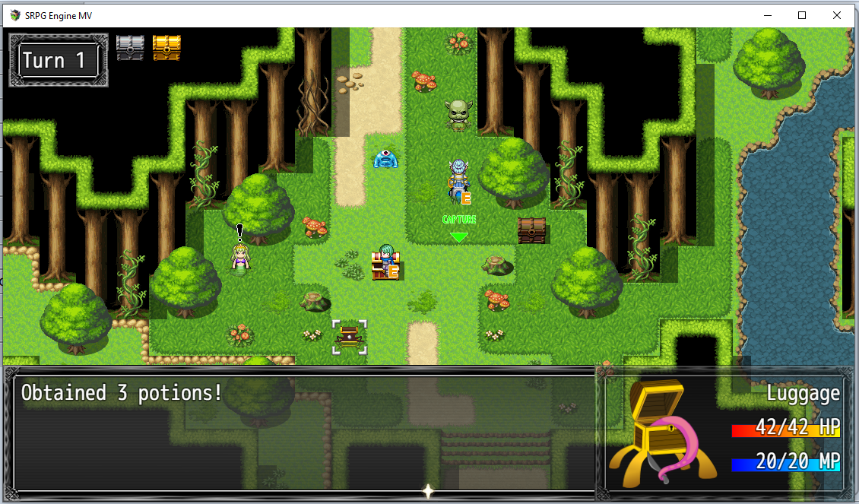Click the Luggage mimic portrait
859x504 pixels.
point(662,433)
